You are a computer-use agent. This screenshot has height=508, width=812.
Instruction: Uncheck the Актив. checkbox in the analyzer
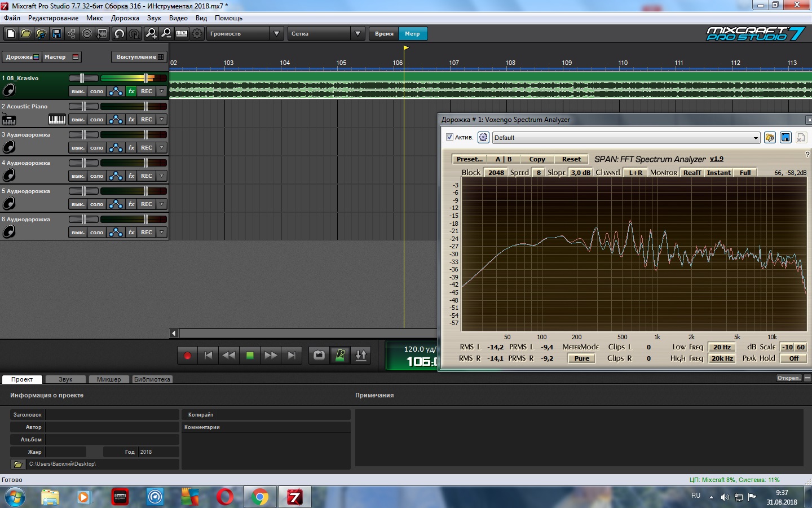click(x=449, y=137)
